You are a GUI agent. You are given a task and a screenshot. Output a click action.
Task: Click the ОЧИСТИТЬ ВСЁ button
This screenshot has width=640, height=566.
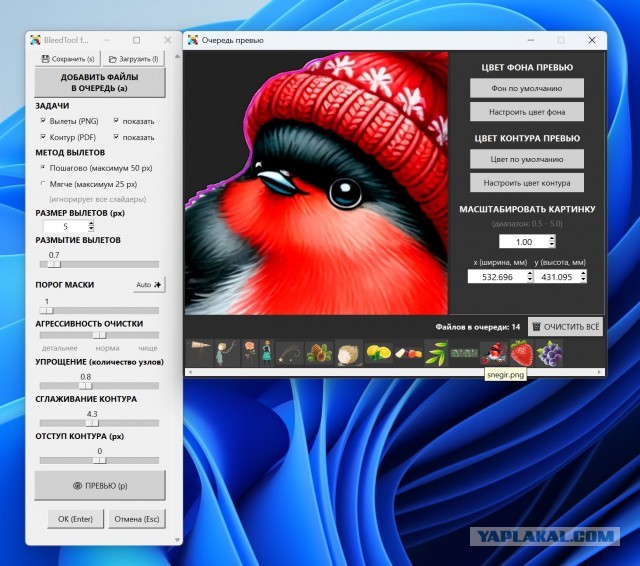click(x=566, y=327)
